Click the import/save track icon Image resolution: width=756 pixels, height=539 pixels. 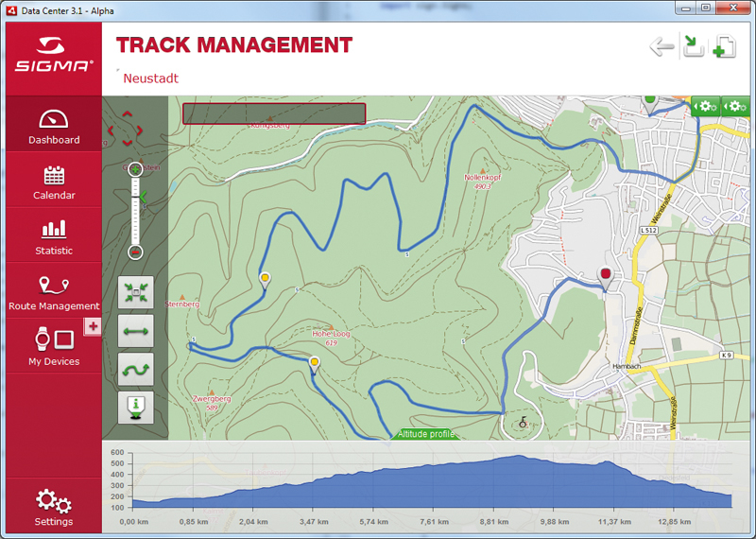(x=694, y=46)
